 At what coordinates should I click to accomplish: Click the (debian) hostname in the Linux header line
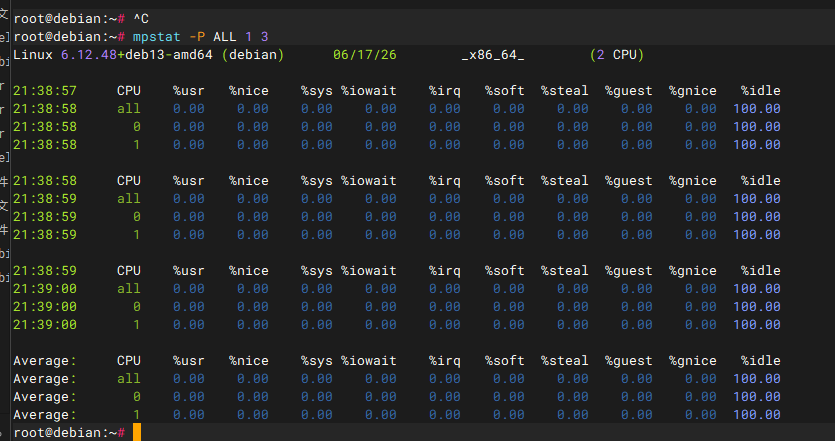pos(253,55)
